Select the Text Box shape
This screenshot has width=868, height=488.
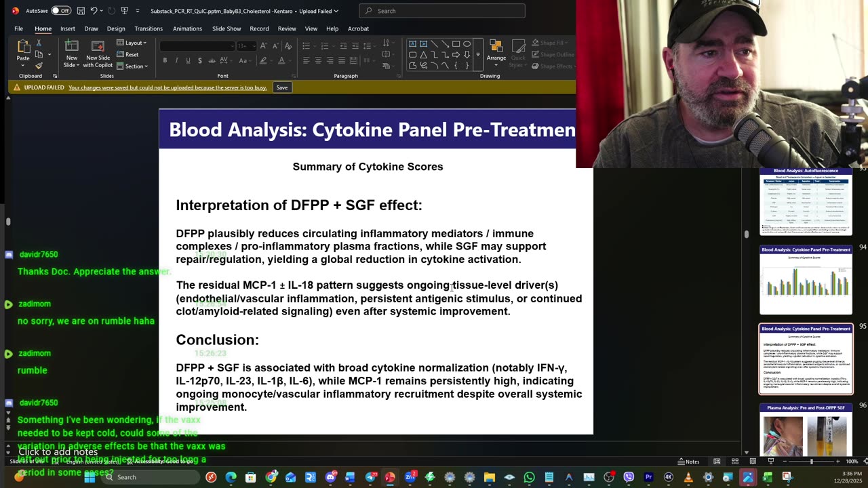tap(412, 44)
